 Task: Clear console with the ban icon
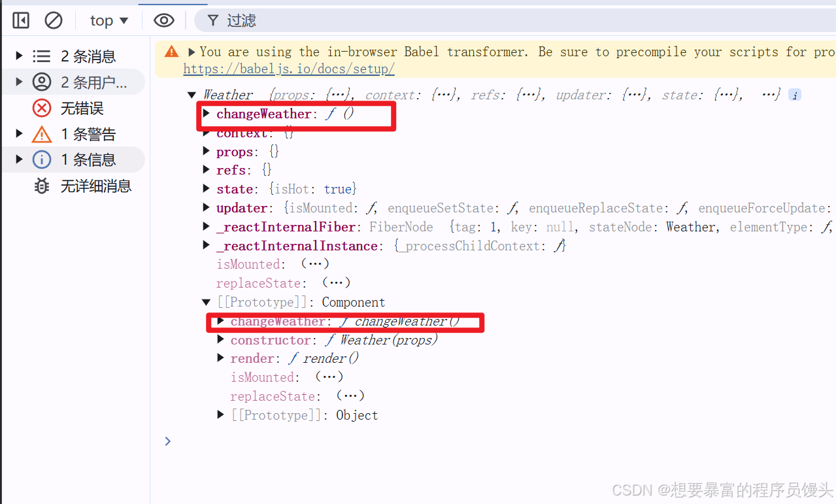[x=54, y=21]
